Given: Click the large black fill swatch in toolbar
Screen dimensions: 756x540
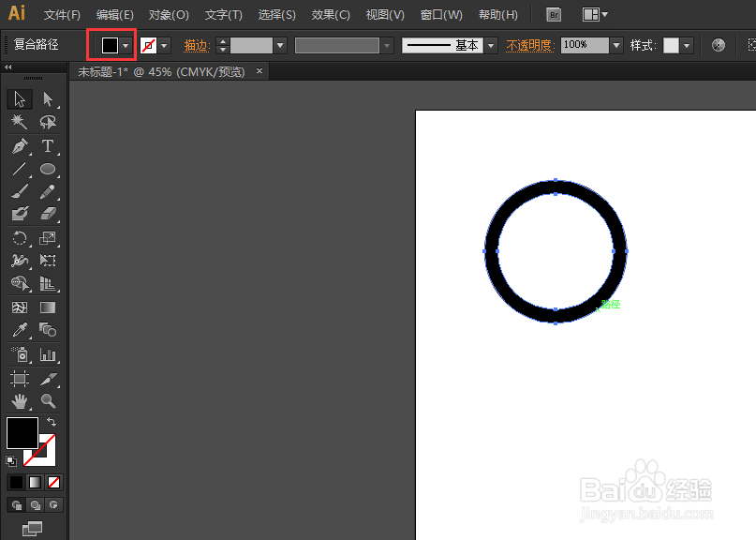Looking at the screenshot, I should pos(22,433).
